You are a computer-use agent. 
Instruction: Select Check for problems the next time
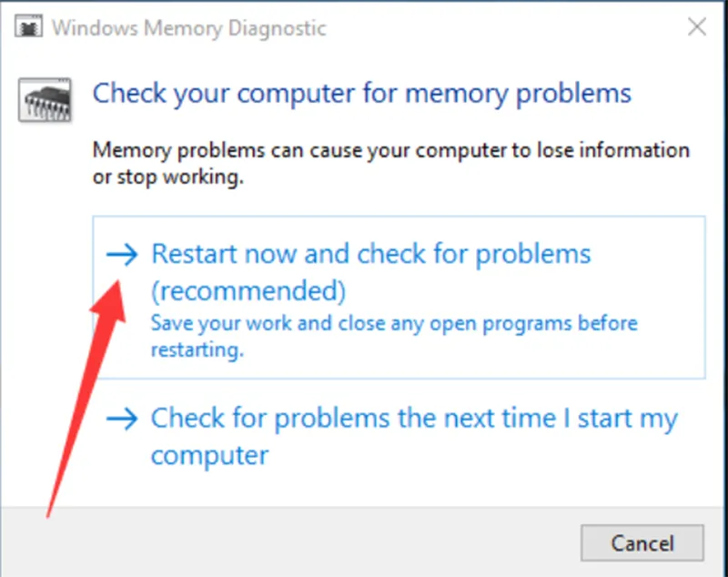(x=414, y=420)
